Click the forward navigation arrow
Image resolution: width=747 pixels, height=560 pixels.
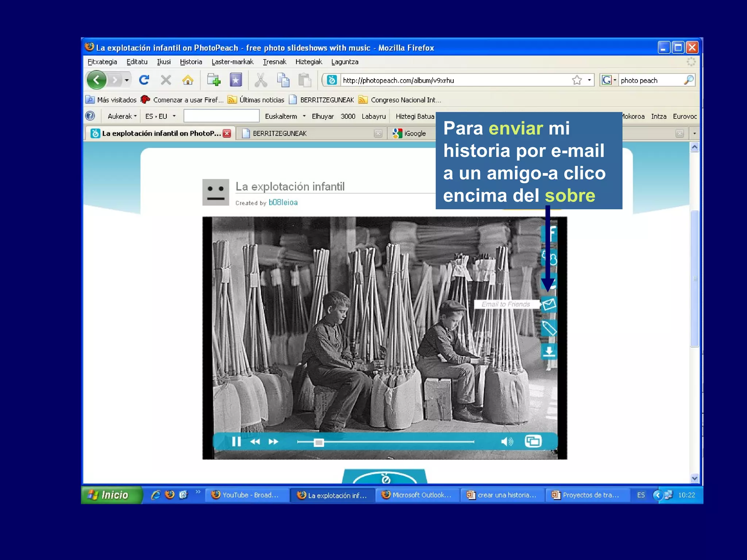tap(115, 80)
